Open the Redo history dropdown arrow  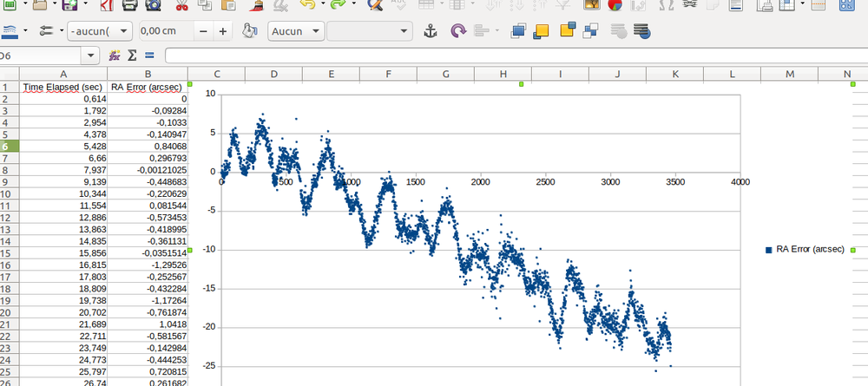354,4
